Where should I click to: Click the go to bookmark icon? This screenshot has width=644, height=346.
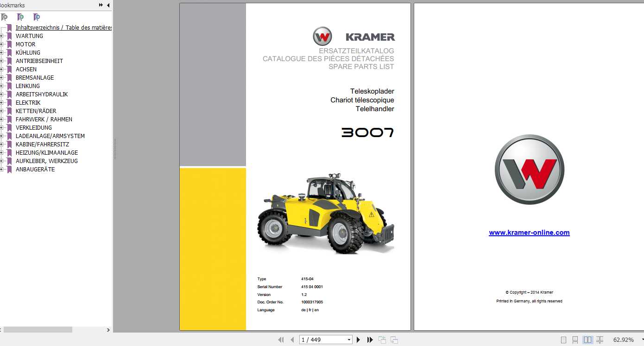click(x=37, y=17)
